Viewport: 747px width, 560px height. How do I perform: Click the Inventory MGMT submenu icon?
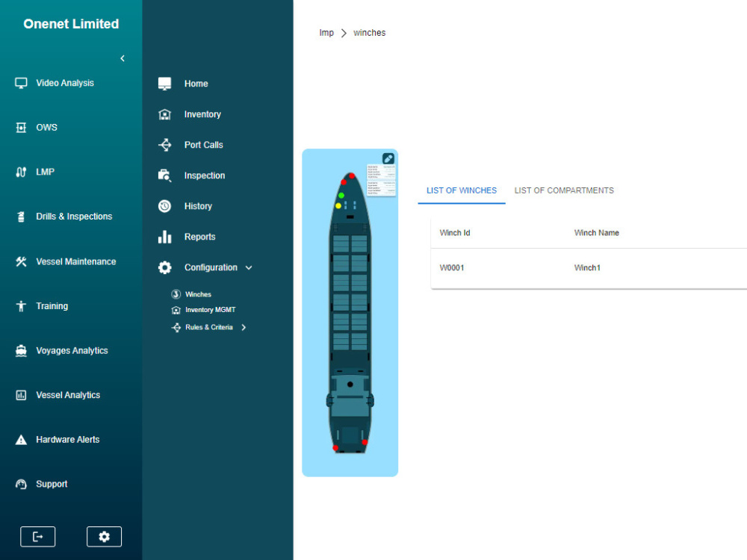[x=176, y=310]
